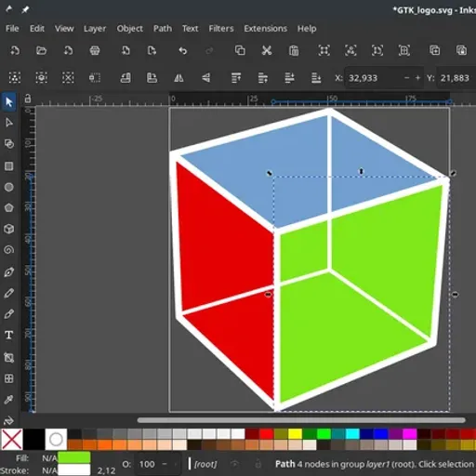Toggle current layer lock in status bar
Viewport: 476px width, 476px height.
pos(258,464)
